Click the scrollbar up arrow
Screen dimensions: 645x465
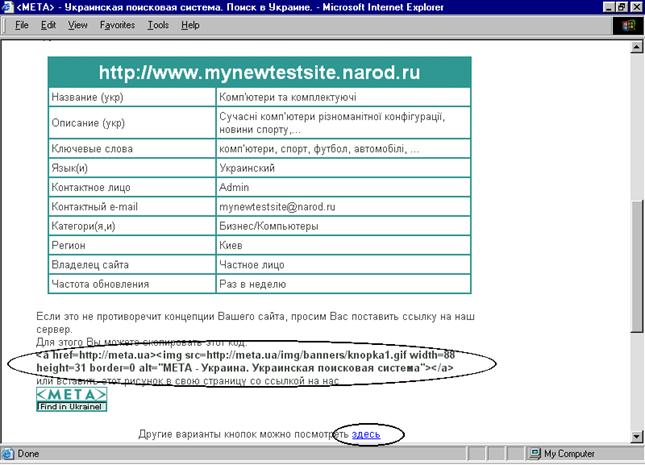coord(637,47)
